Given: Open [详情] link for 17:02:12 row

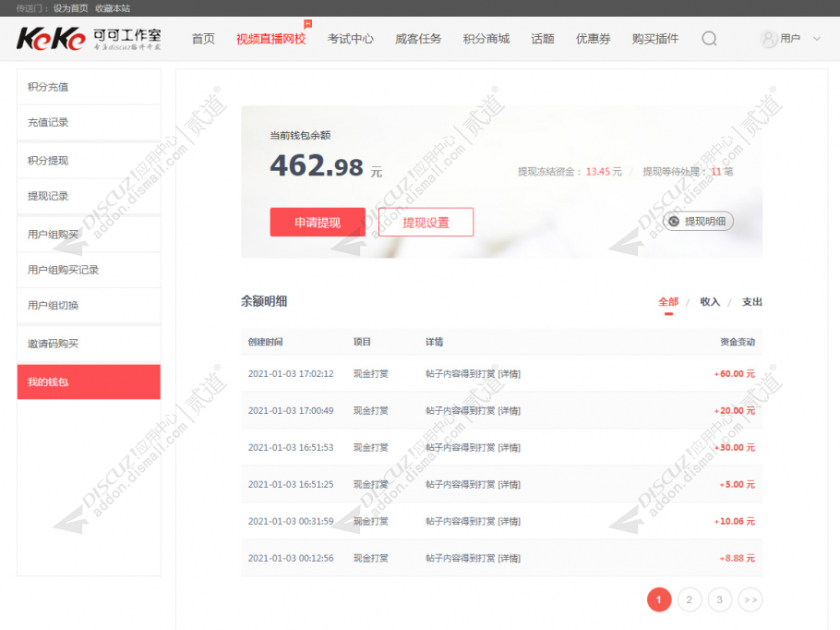Looking at the screenshot, I should pos(509,374).
